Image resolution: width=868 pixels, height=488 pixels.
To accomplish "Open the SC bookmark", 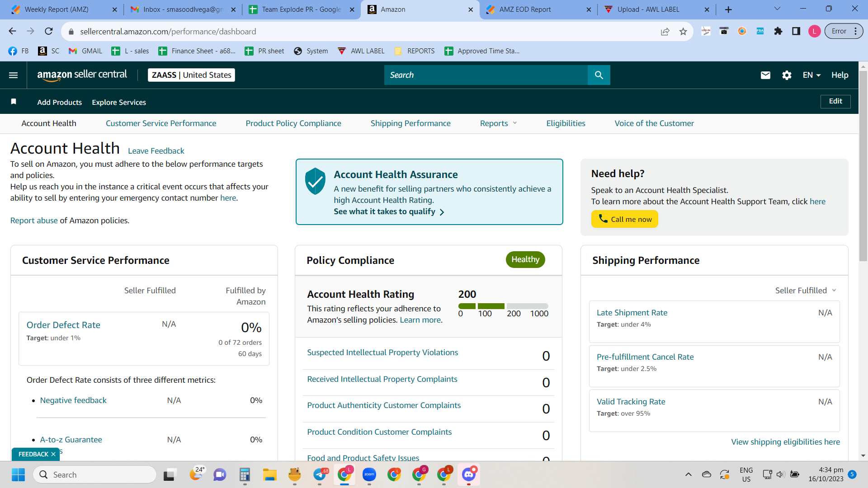I will pos(49,51).
